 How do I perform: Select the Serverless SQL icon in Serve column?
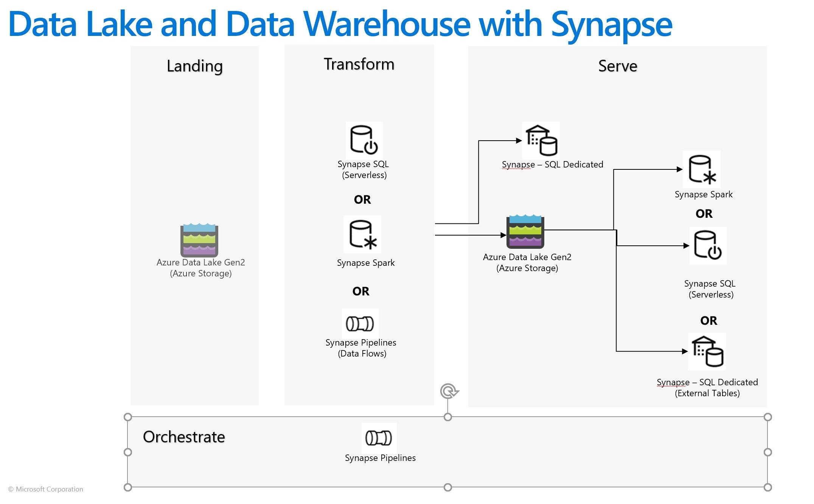point(708,246)
